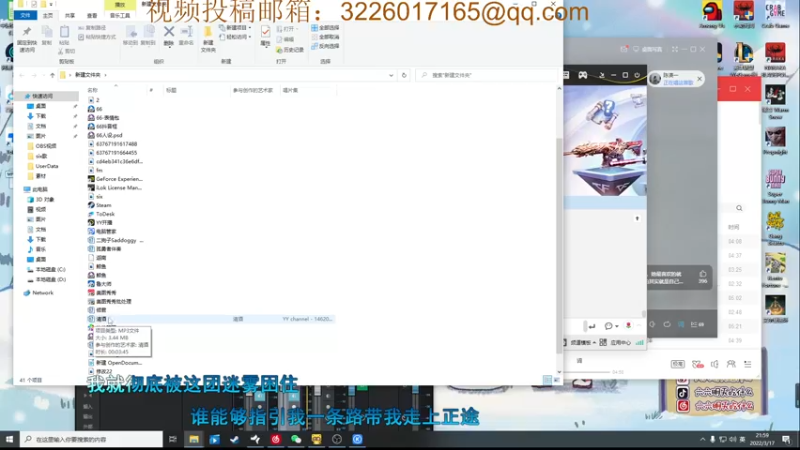Select the Steam shortcut in file list
The image size is (800, 450).
tap(99, 205)
